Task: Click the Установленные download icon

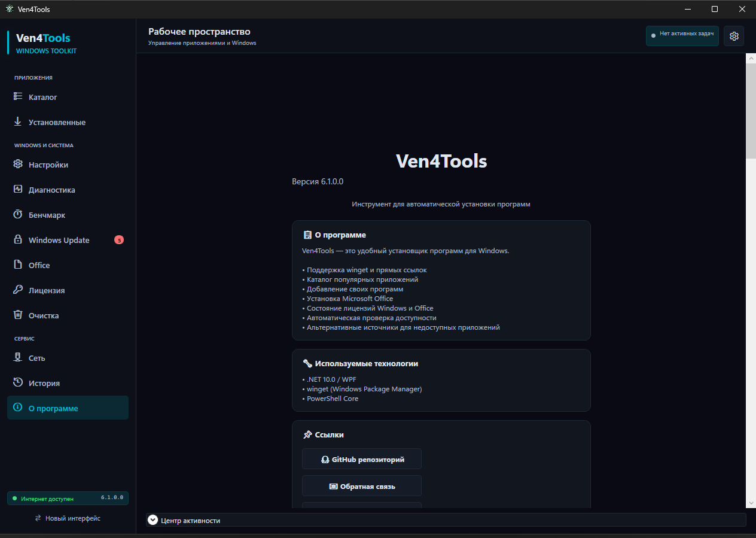Action: click(18, 121)
